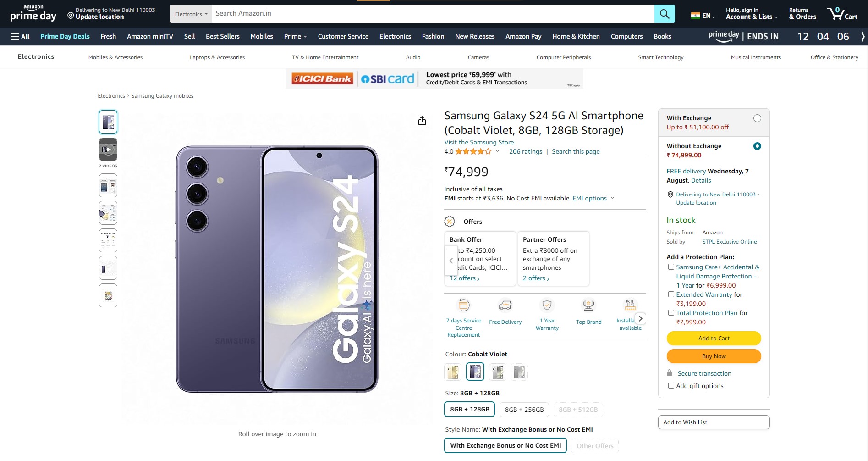This screenshot has width=868, height=461.
Task: Click the search magnifier icon
Action: coord(665,13)
